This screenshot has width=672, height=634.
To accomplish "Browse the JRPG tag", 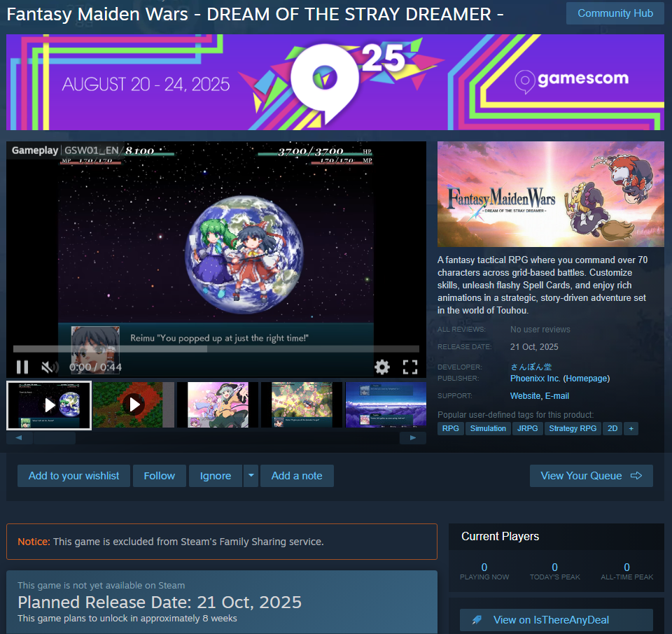I will [527, 429].
